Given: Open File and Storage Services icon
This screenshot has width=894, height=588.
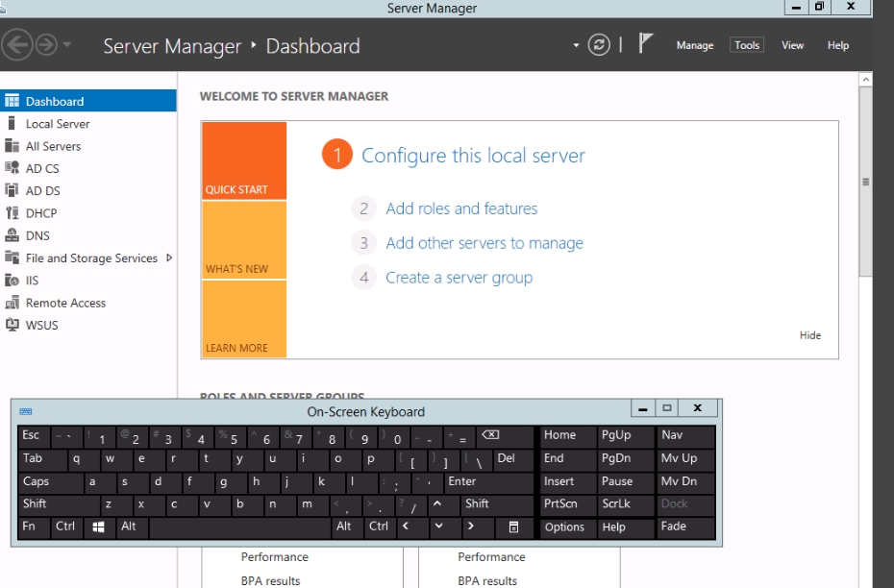Looking at the screenshot, I should click(12, 257).
